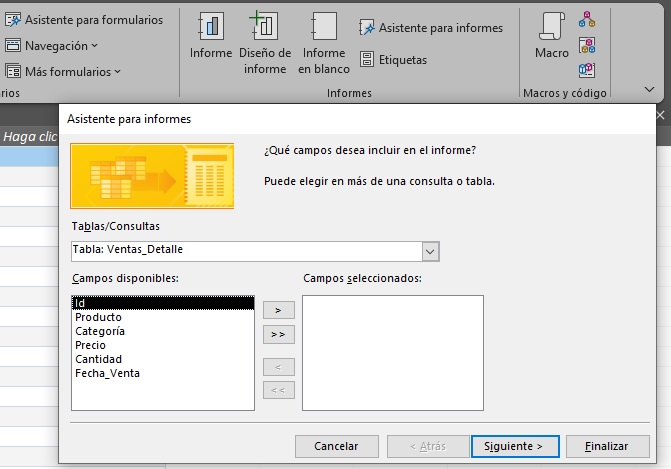
Task: Add selected field with the > button
Action: coord(279,310)
